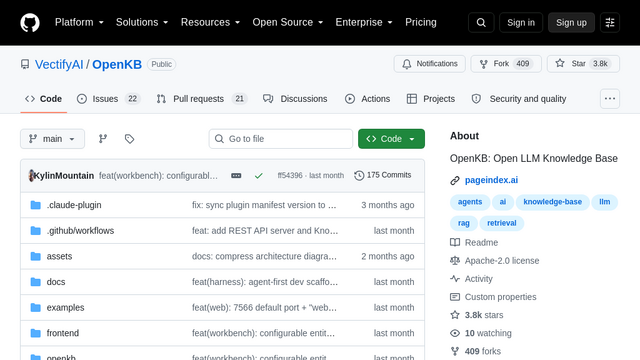
Task: Open commit ff54396 hash link
Action: tap(290, 176)
